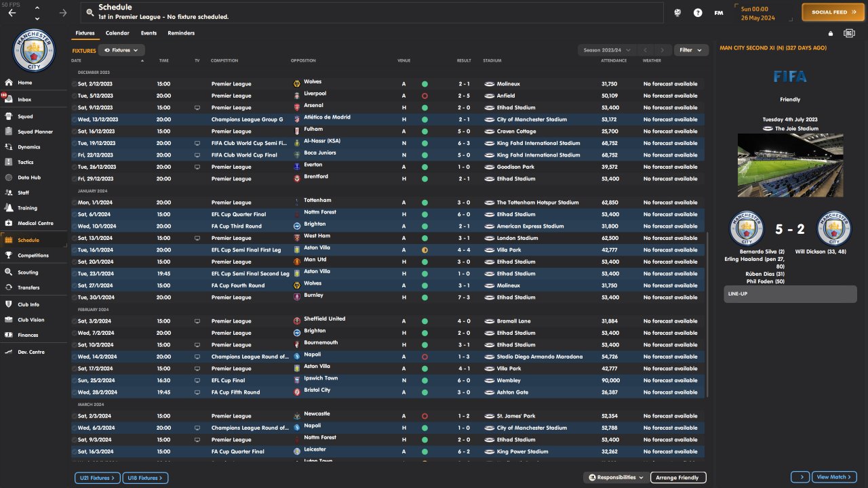Switch to the Calendar tab
This screenshot has height=488, width=868.
[x=117, y=33]
